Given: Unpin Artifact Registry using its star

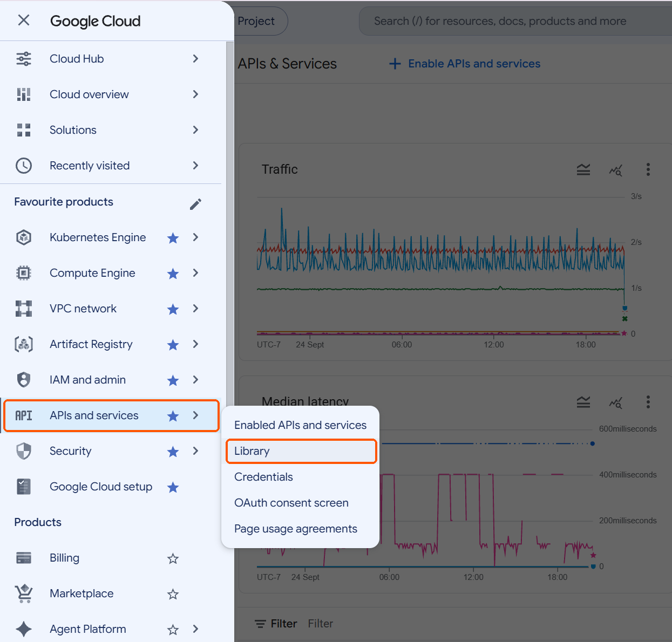Looking at the screenshot, I should tap(173, 345).
